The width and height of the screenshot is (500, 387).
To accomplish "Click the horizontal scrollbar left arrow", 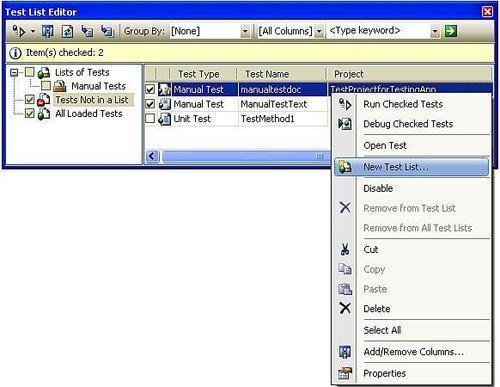I will tap(152, 156).
